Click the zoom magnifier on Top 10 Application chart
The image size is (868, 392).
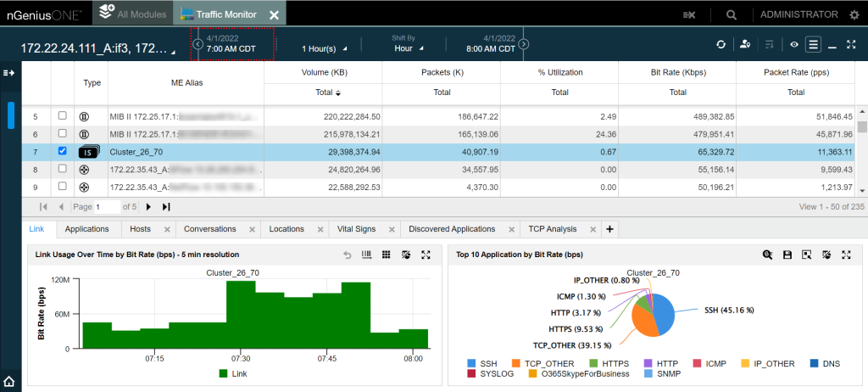coord(767,255)
